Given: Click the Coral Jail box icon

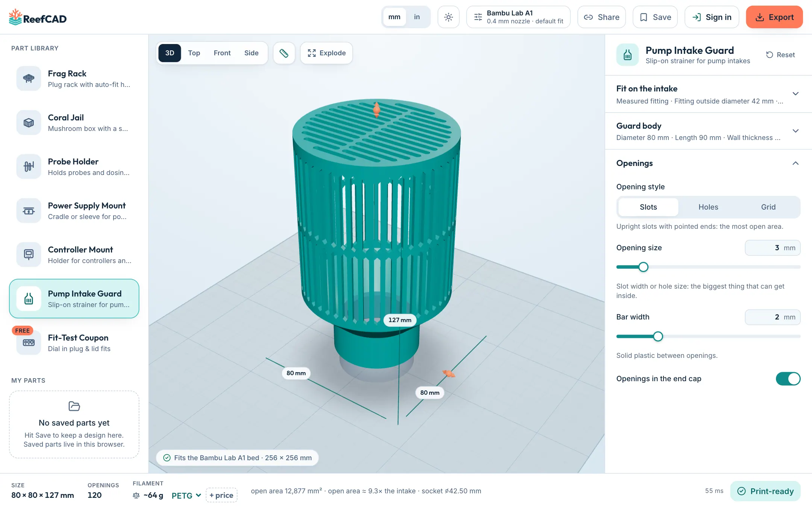Looking at the screenshot, I should 29,122.
